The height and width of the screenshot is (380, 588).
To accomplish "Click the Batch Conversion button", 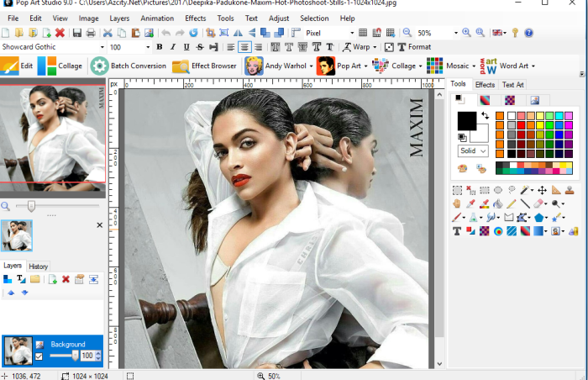I will pos(129,66).
